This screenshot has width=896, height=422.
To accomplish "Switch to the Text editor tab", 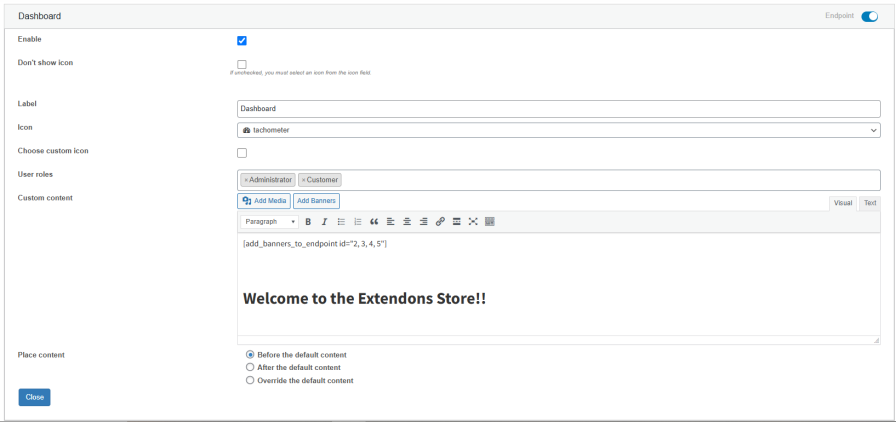I will click(x=870, y=204).
